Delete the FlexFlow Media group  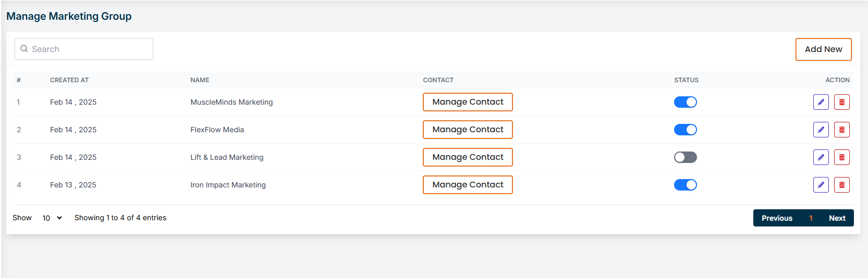(841, 130)
